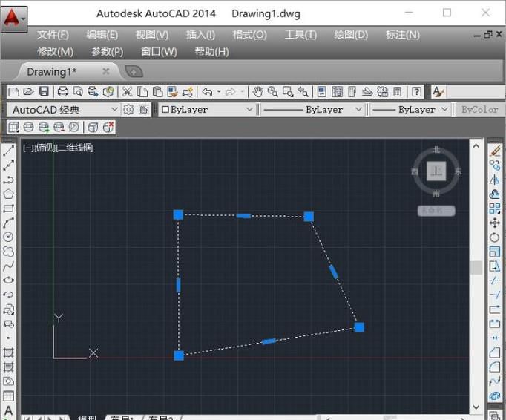Click the 俯视 view control label
The image size is (506, 420).
coord(44,148)
